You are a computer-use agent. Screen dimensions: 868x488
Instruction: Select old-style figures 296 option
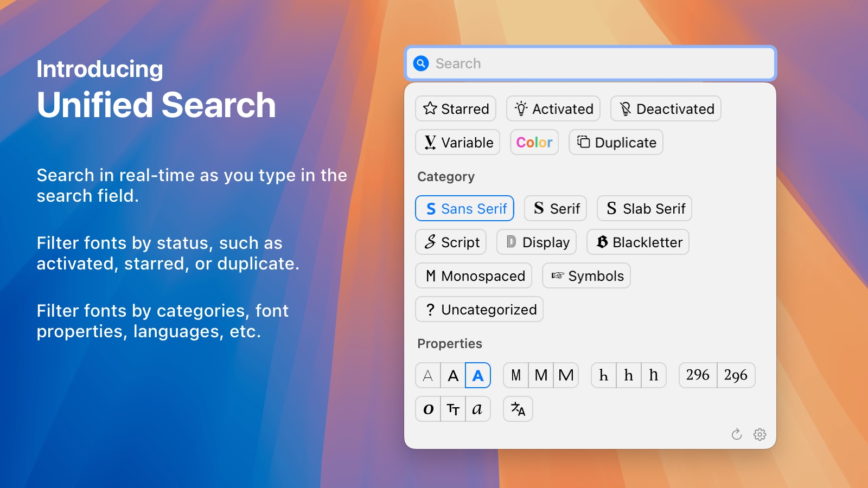pos(736,376)
